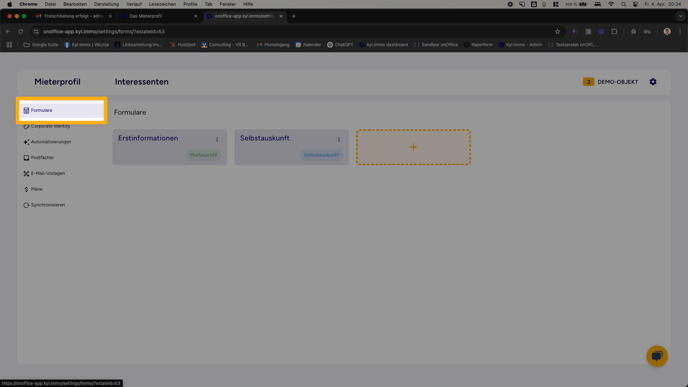Open the Kalender bookmark
This screenshot has height=387, width=688.
[x=308, y=45]
